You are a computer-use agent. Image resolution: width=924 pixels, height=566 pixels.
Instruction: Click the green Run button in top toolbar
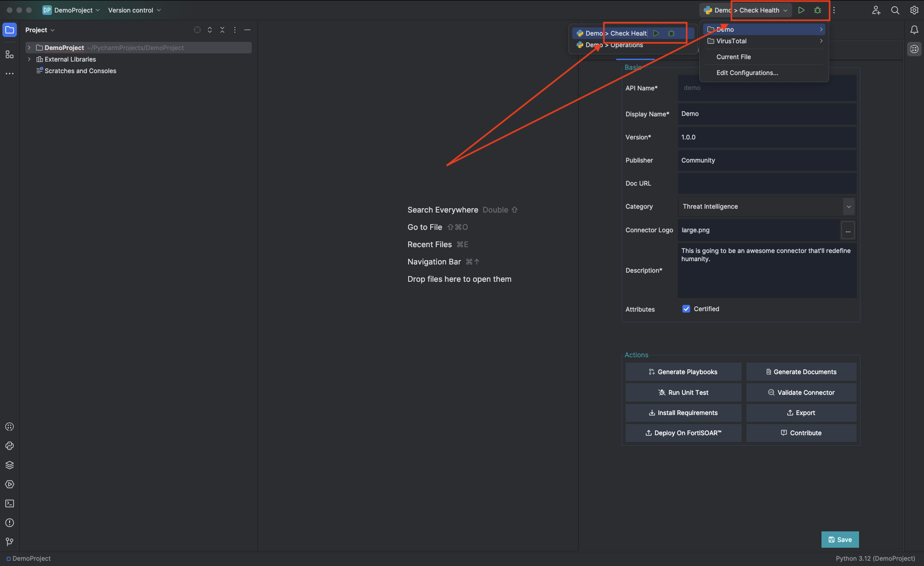click(x=801, y=10)
